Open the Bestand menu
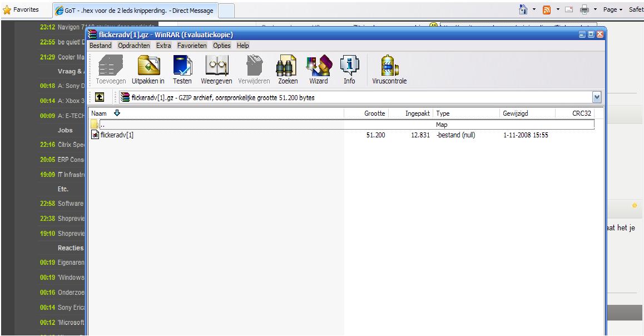 point(101,46)
